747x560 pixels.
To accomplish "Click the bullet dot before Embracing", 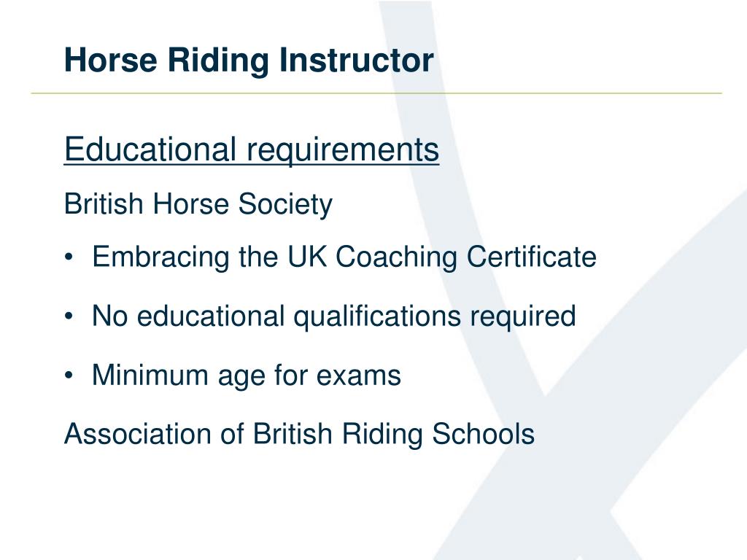I will point(69,257).
